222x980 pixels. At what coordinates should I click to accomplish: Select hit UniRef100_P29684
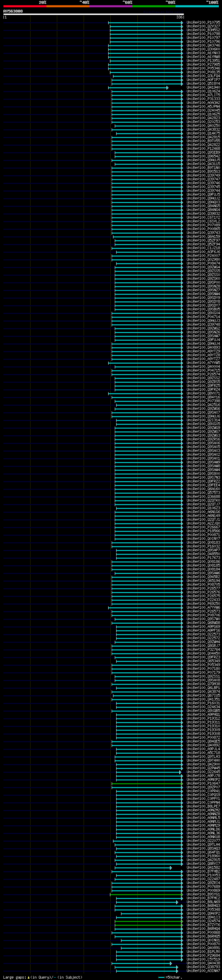coord(203,956)
